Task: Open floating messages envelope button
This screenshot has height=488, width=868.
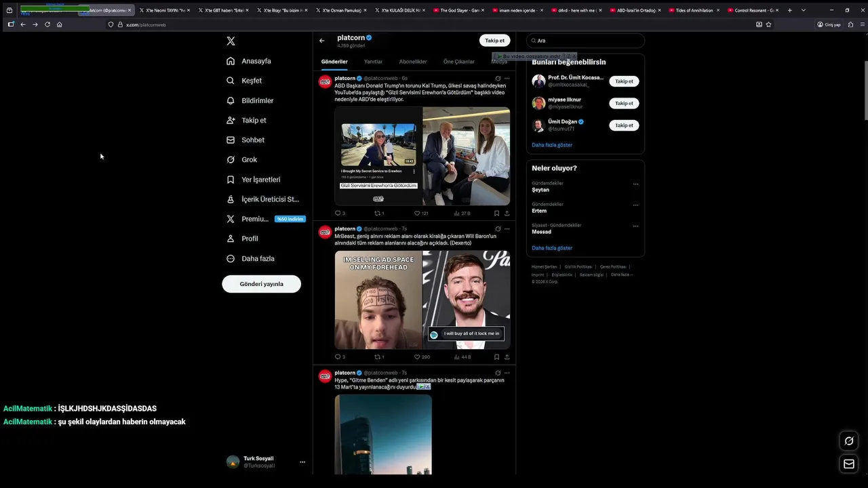Action: click(848, 464)
